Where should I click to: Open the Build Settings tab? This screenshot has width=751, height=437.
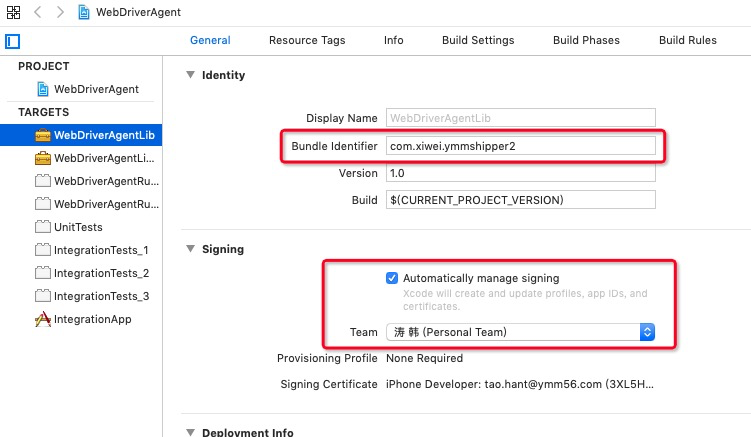coord(478,40)
